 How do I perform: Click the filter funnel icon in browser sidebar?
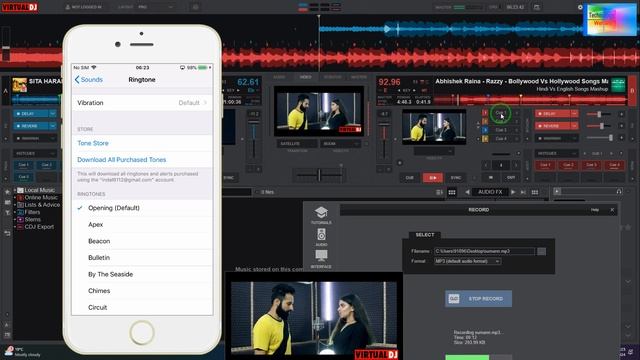pos(7,213)
